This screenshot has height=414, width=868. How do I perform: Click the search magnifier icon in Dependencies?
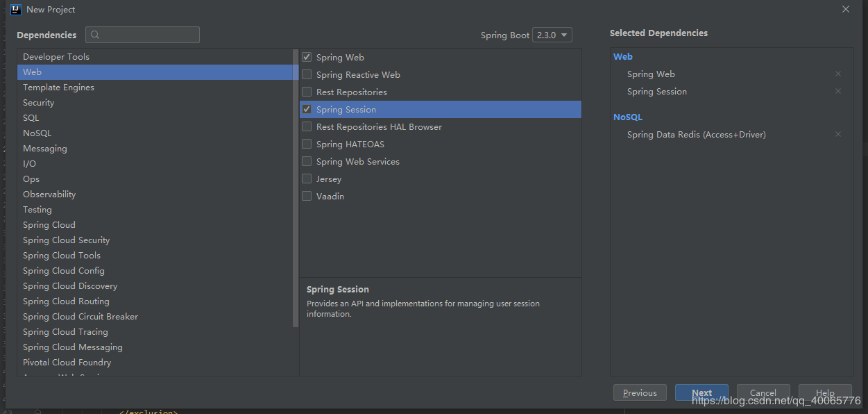[95, 35]
